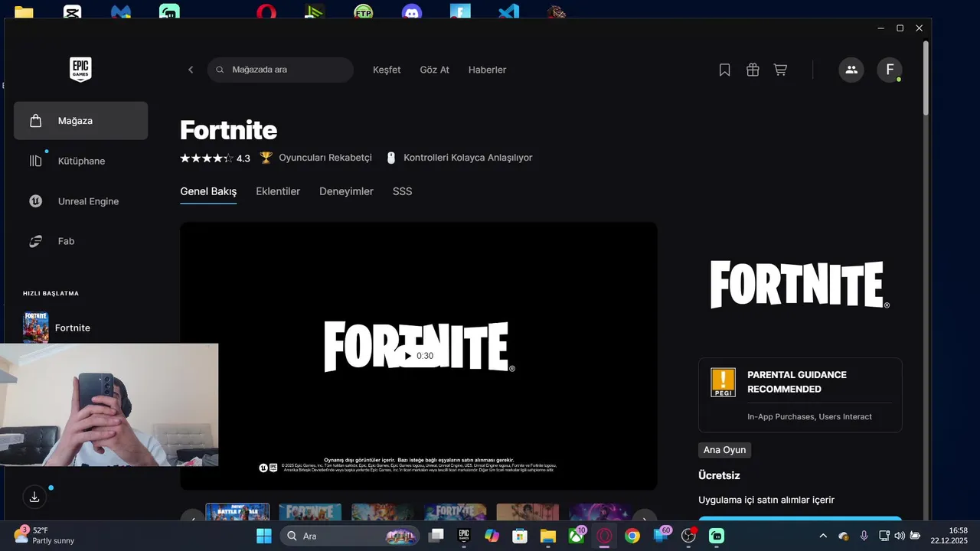Click the Ana Oyun tag
Image resolution: width=980 pixels, height=551 pixels.
point(724,450)
